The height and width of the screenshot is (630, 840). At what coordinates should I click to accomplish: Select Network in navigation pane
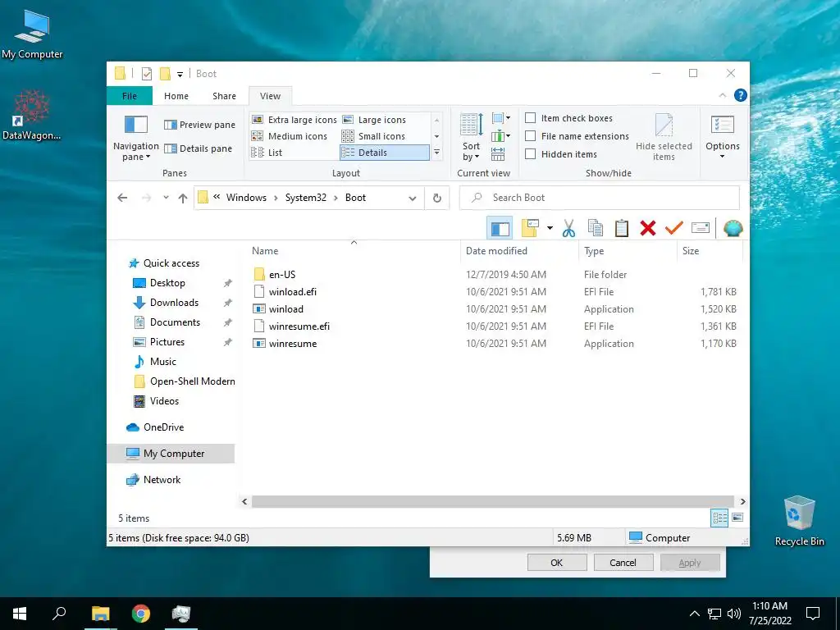click(162, 480)
